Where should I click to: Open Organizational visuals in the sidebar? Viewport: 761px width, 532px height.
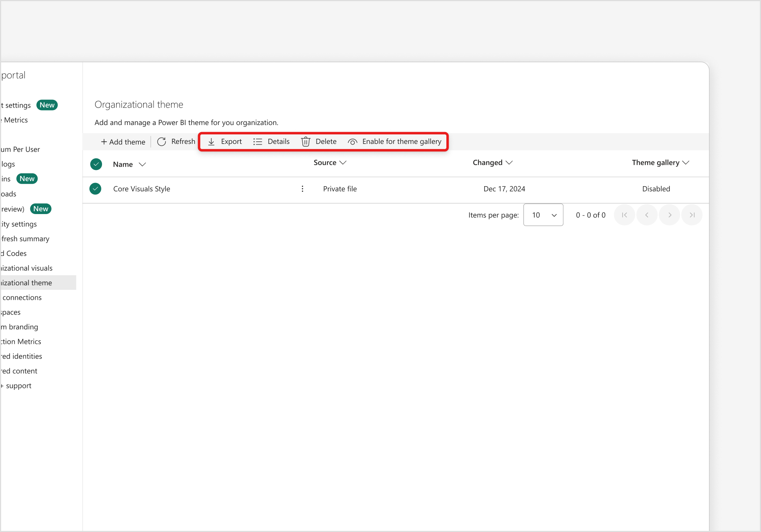tap(27, 268)
